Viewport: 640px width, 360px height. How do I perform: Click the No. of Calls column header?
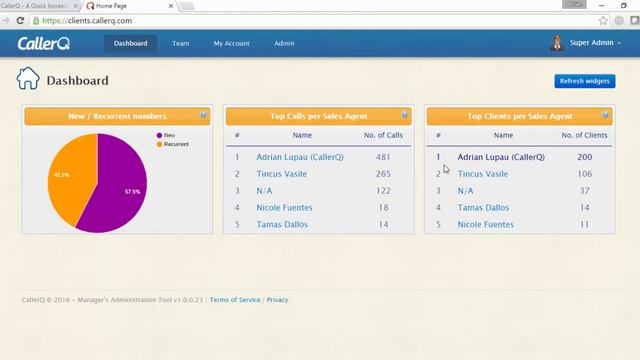pos(383,135)
